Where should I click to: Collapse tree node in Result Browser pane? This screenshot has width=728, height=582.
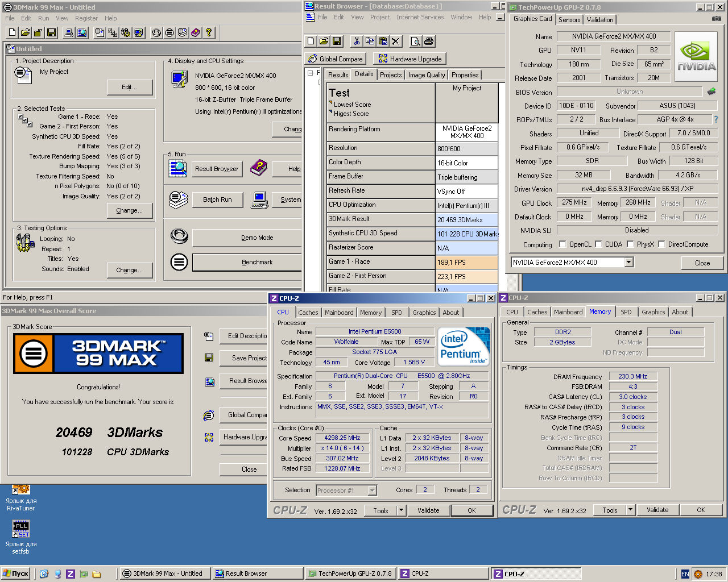tap(310, 73)
